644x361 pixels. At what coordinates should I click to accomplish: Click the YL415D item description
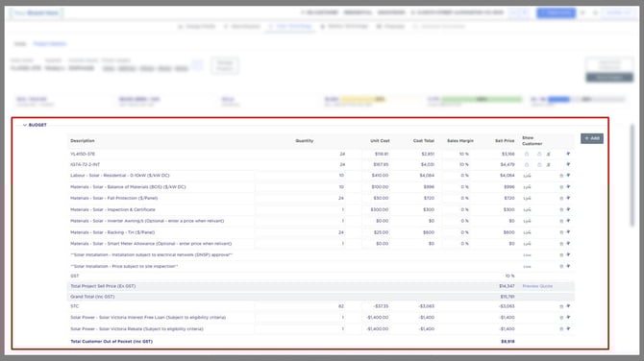[83, 155]
